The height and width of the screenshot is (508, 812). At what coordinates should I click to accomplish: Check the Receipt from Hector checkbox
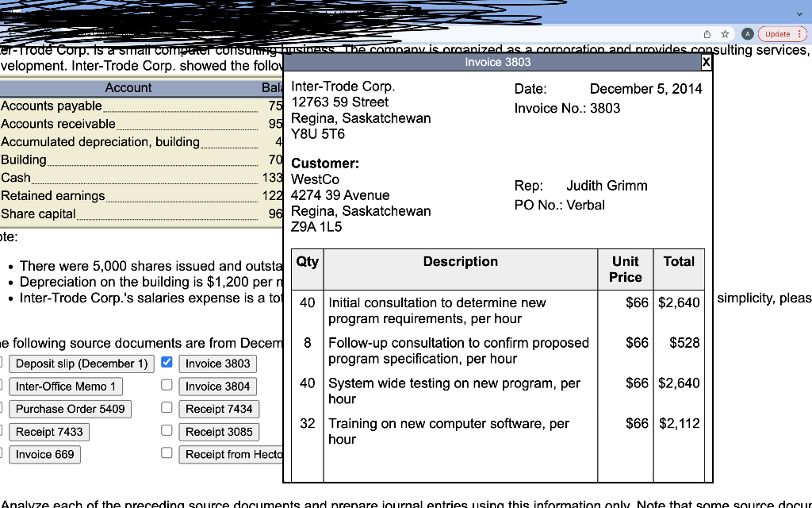click(x=167, y=453)
